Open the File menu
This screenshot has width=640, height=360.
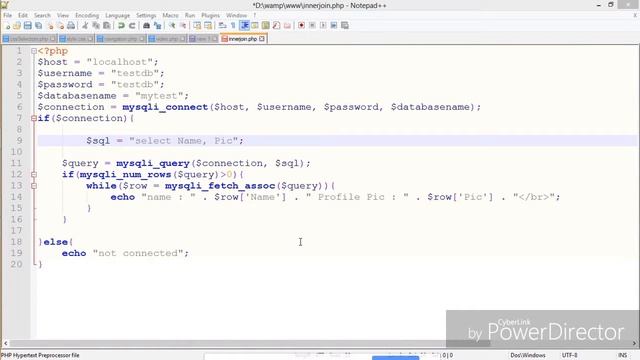tap(7, 15)
